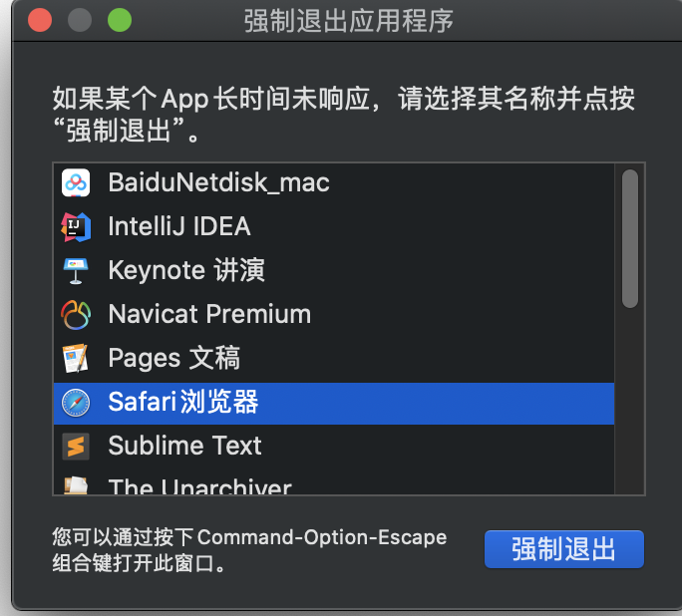Image resolution: width=682 pixels, height=616 pixels.
Task: Select The Unarchiver list entry
Action: [x=199, y=486]
